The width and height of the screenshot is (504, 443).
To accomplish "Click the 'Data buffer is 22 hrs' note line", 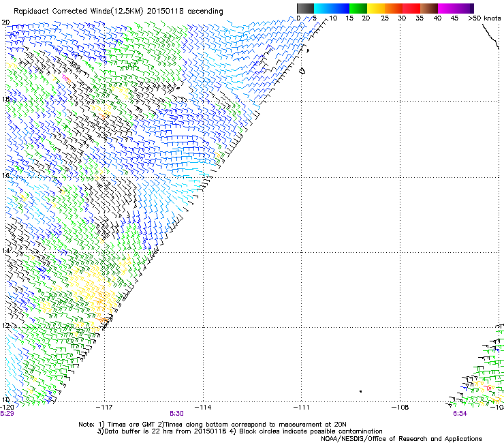I will click(x=240, y=431).
